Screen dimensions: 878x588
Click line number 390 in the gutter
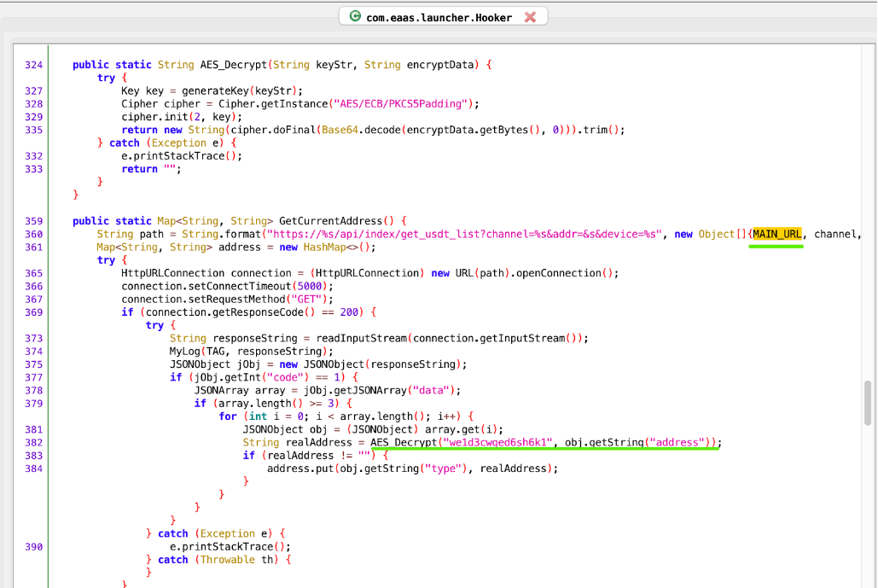pos(33,546)
